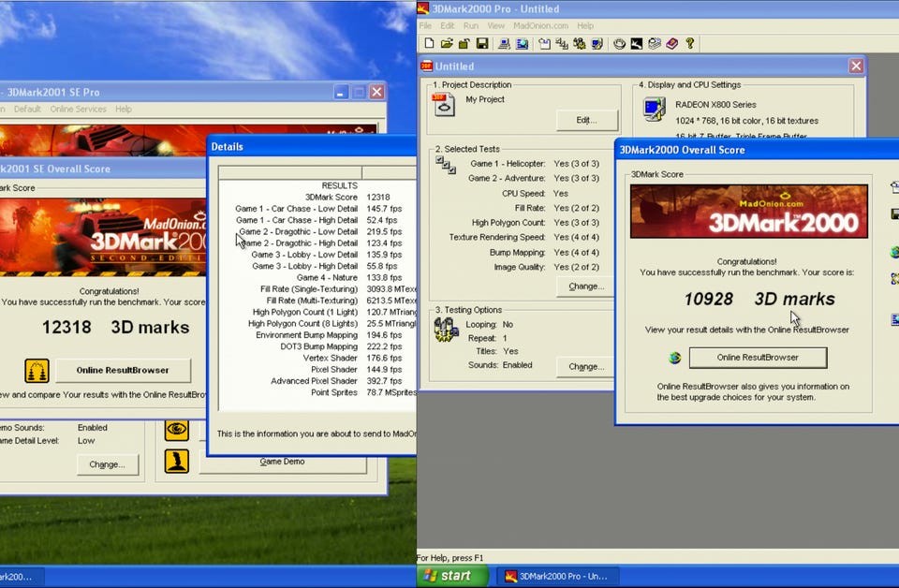Click the Project Description document icon
The image size is (899, 588).
(x=444, y=104)
